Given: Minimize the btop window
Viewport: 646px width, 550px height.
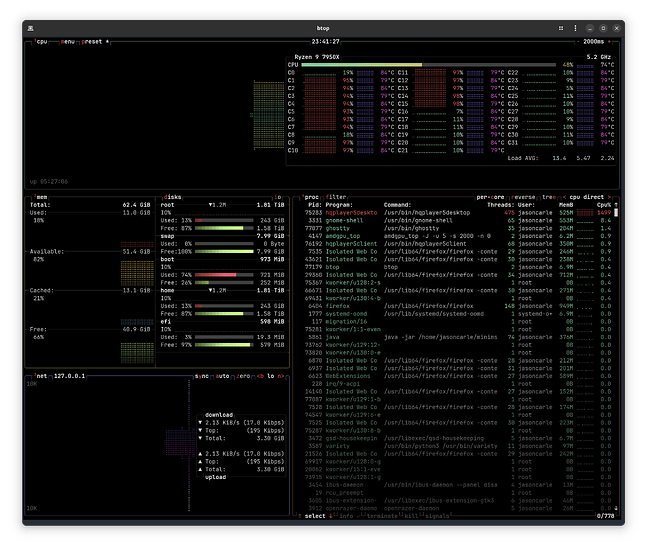Looking at the screenshot, I should 590,28.
